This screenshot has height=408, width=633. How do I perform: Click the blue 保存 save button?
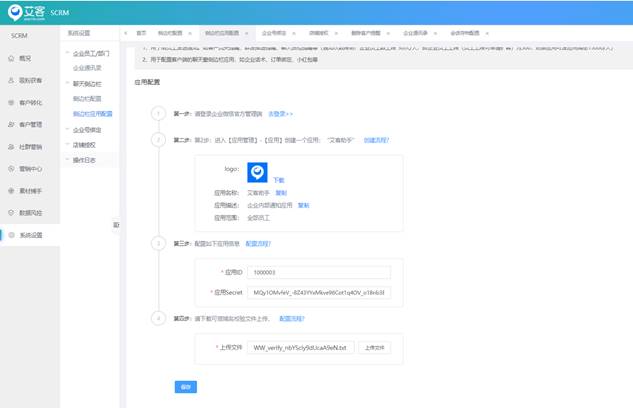click(x=186, y=387)
